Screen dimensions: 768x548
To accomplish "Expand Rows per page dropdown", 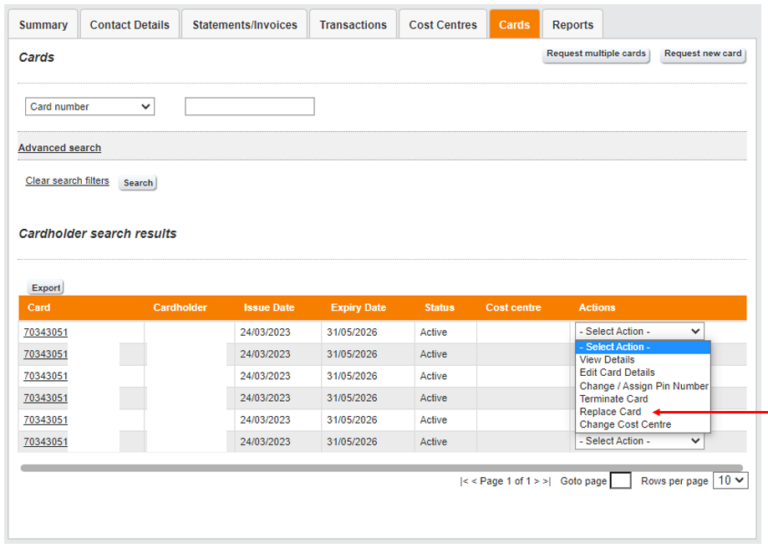I will coord(732,481).
